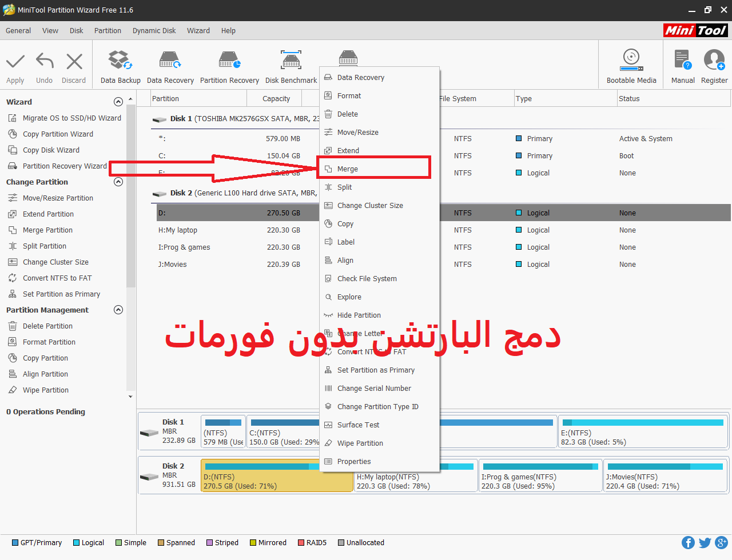Select E:(NTFS) block in disk map
Screen dimensions: 732x560
(643, 432)
